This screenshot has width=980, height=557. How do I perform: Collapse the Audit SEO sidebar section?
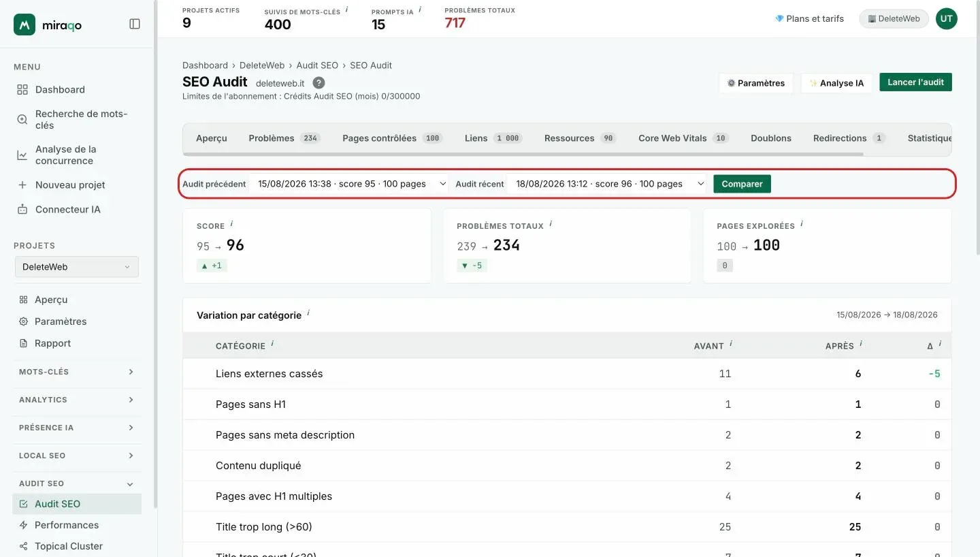(76, 483)
